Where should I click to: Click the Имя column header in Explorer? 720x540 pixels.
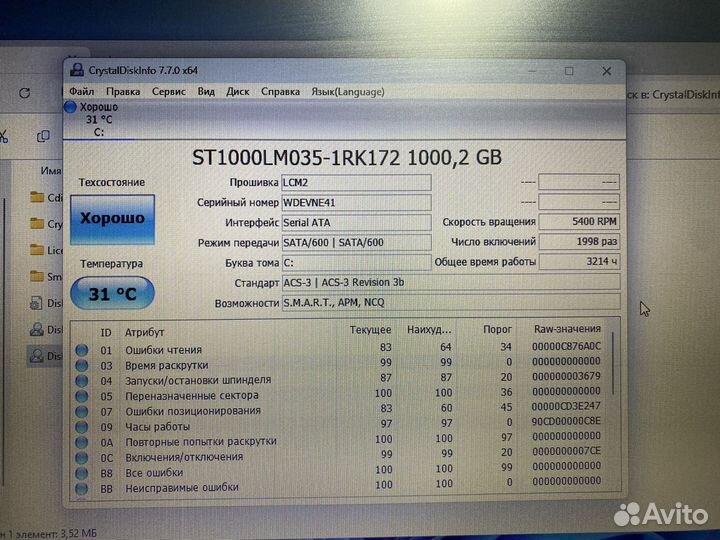[x=51, y=171]
